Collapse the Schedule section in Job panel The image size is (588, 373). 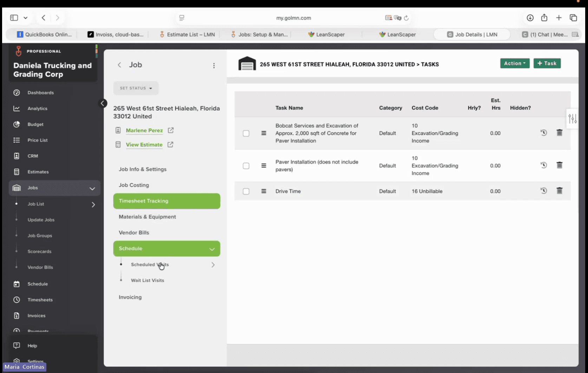[212, 249]
